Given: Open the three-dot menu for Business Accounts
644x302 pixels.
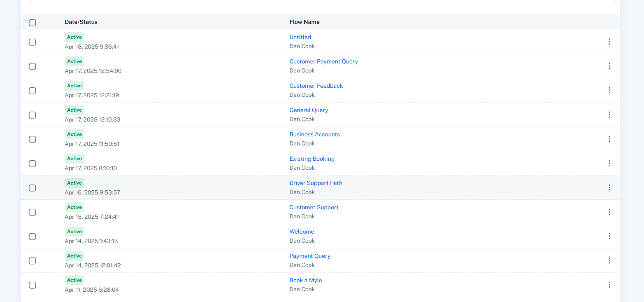Looking at the screenshot, I should [x=609, y=139].
